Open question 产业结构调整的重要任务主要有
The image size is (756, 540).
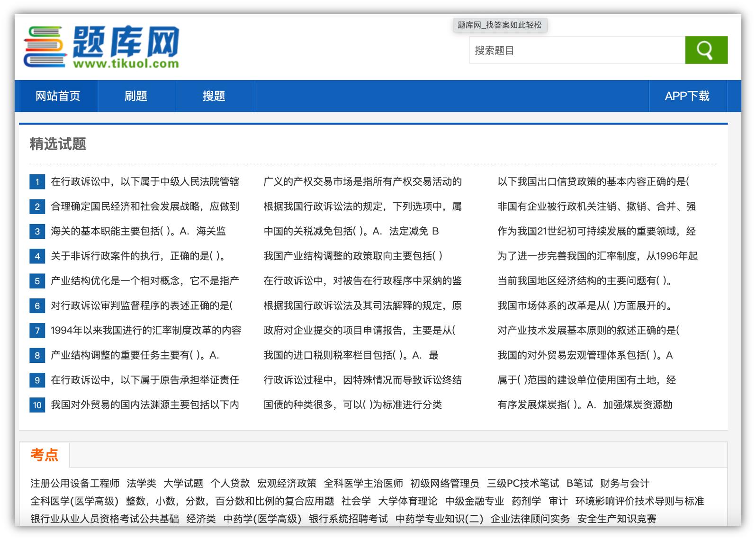(x=135, y=355)
